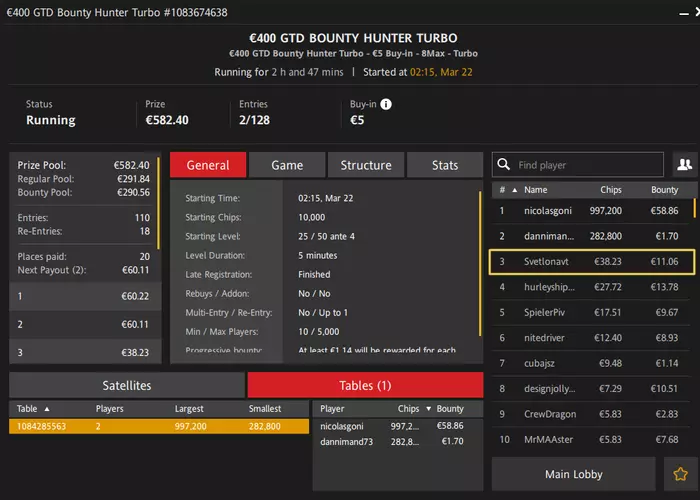Switch to the Structure tab
The height and width of the screenshot is (500, 700).
click(x=366, y=165)
